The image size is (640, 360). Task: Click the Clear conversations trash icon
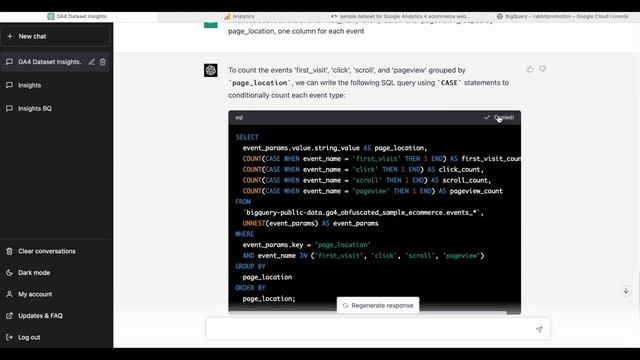click(x=9, y=251)
